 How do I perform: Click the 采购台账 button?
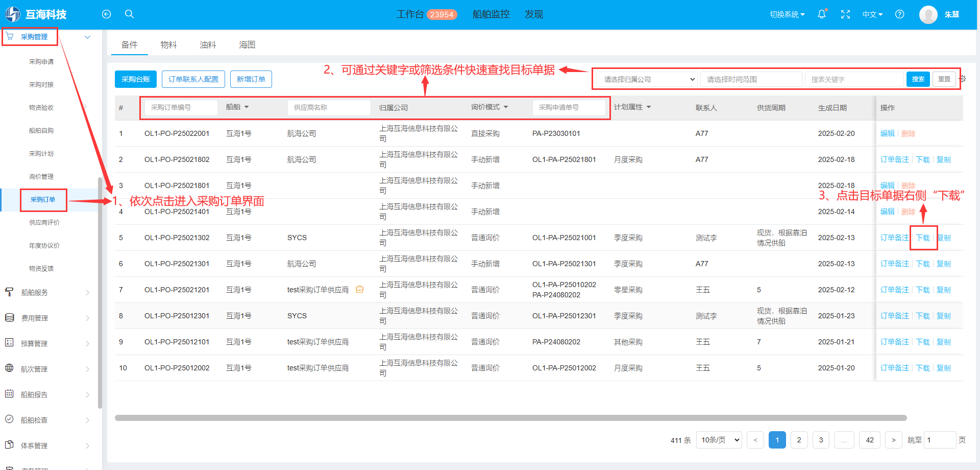point(136,79)
